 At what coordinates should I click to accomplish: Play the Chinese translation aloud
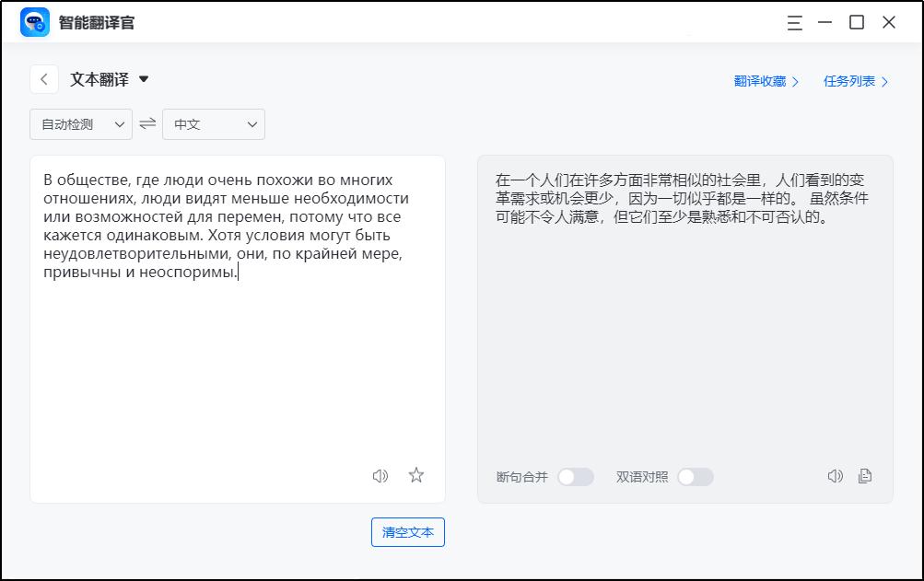point(836,476)
